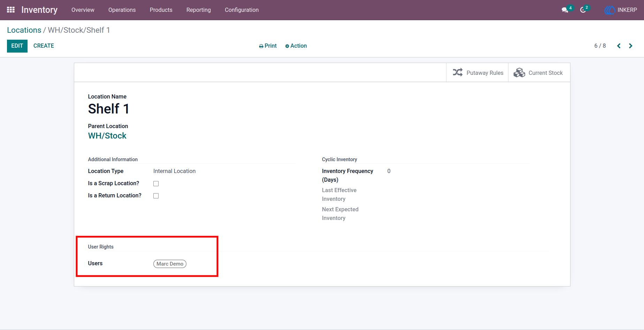Go to previous record arrow
The width and height of the screenshot is (644, 330).
(619, 46)
